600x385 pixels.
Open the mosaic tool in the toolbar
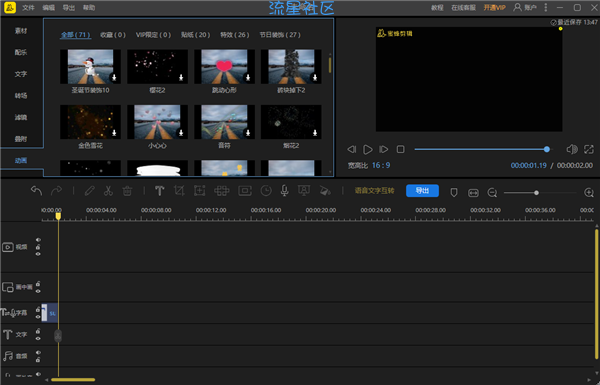click(x=222, y=191)
